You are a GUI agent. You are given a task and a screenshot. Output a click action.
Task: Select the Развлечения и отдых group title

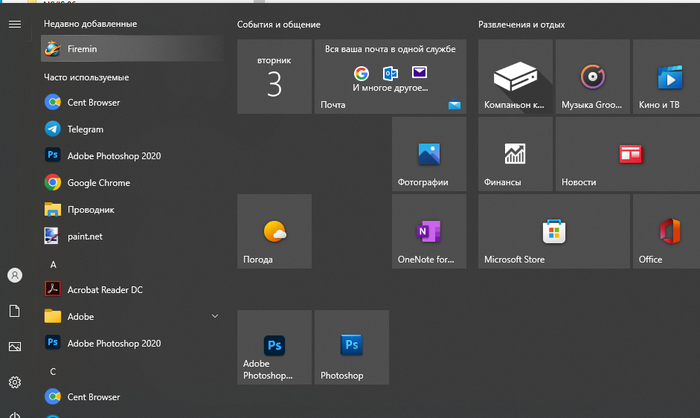coord(521,25)
